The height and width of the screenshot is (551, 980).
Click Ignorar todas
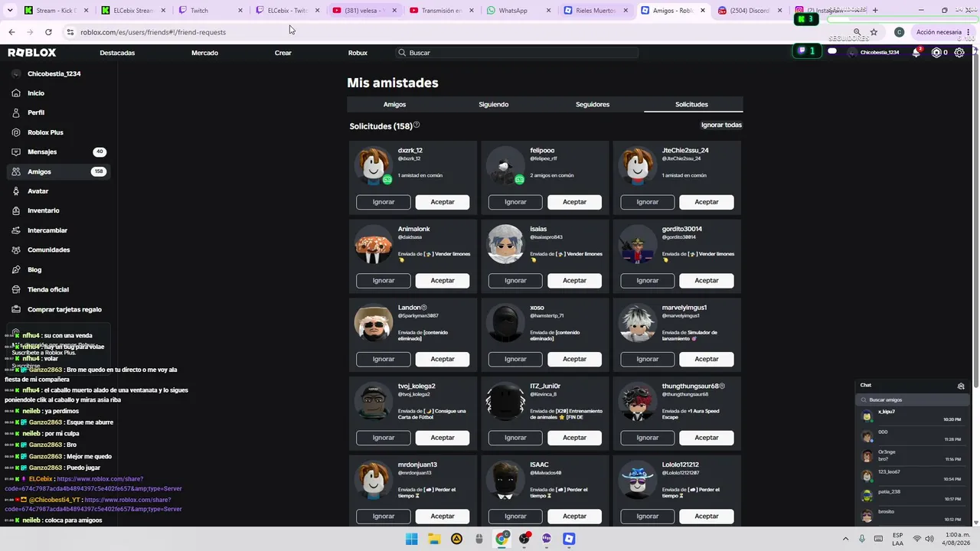(721, 125)
